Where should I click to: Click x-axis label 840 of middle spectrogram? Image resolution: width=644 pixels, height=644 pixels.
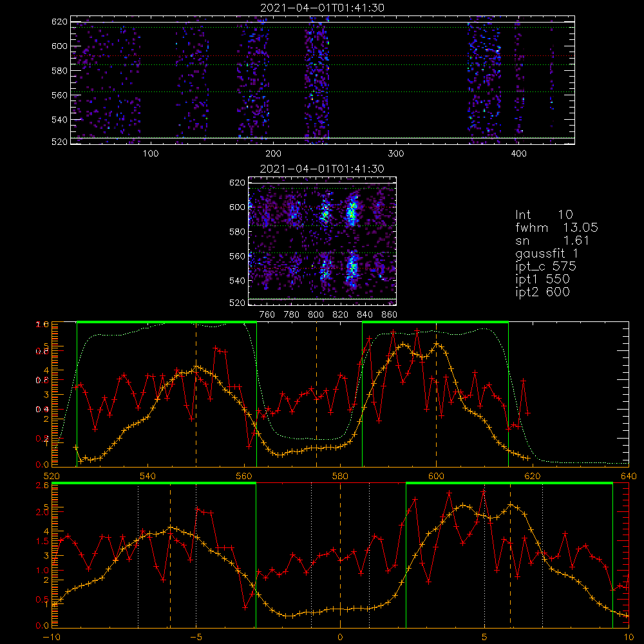tap(365, 315)
